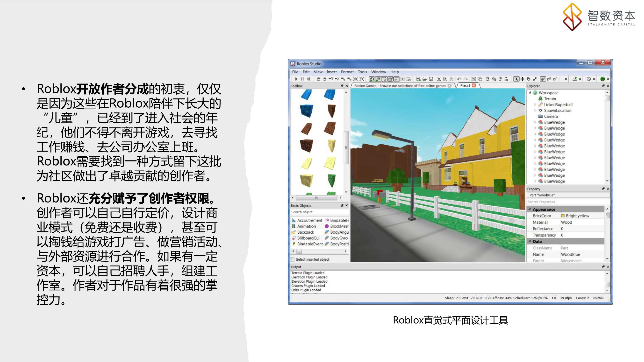Undock the Explorer panel
Viewport: 644px width, 362px height.
(x=603, y=86)
